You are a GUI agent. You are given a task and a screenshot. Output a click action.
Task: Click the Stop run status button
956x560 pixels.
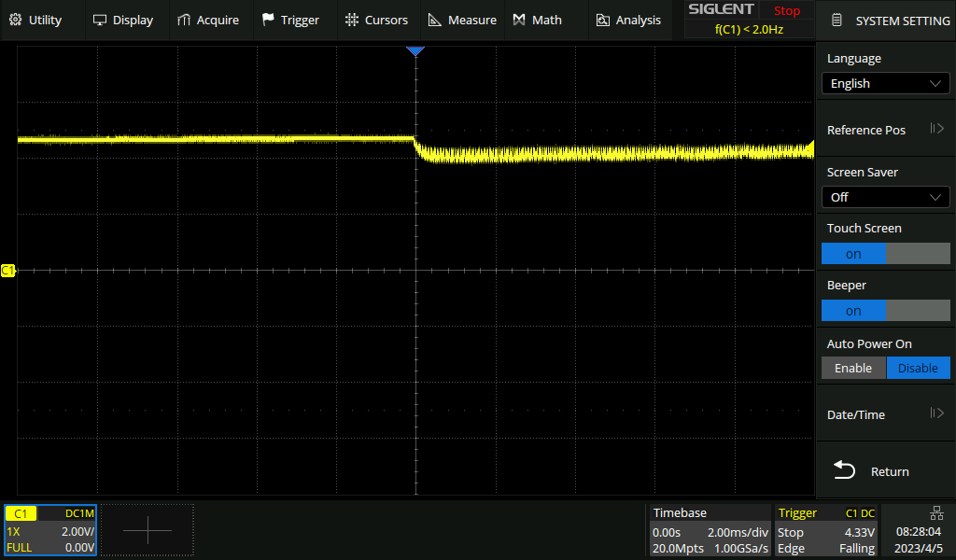pyautogui.click(x=787, y=11)
